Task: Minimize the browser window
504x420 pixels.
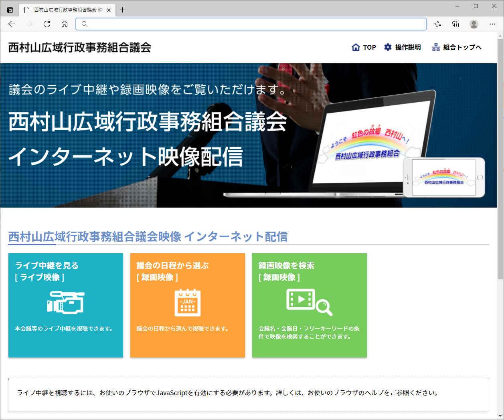Action: coord(457,6)
